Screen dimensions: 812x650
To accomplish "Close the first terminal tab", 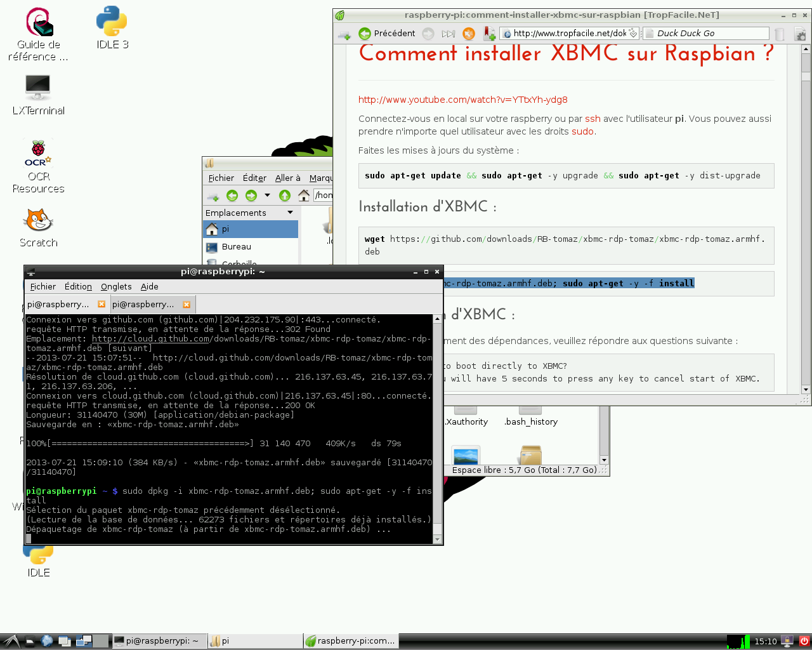I will tap(101, 305).
